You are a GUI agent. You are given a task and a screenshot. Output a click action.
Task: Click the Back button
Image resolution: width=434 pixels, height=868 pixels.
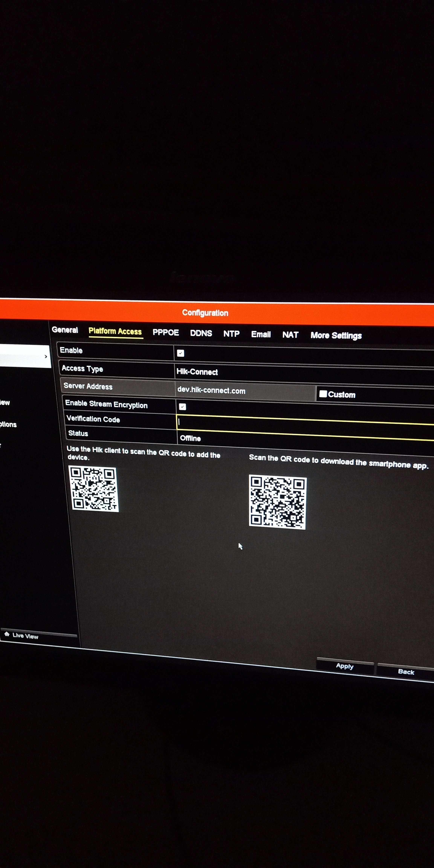[x=406, y=672]
